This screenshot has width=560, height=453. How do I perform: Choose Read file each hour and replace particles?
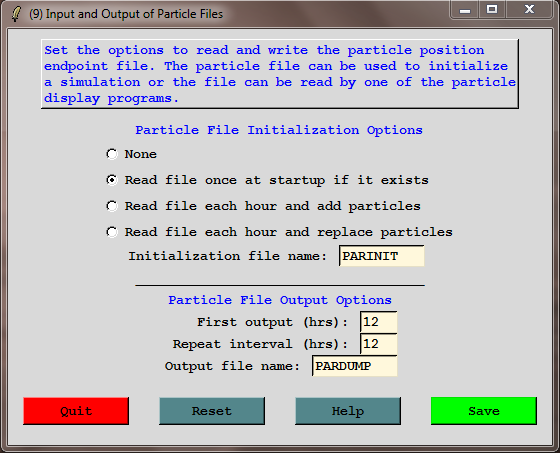112,232
